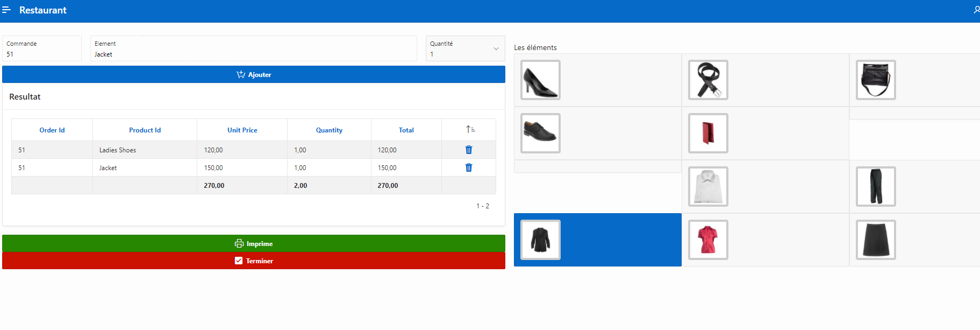Delete the Ladies Shoes order row
980x330 pixels.
click(468, 150)
